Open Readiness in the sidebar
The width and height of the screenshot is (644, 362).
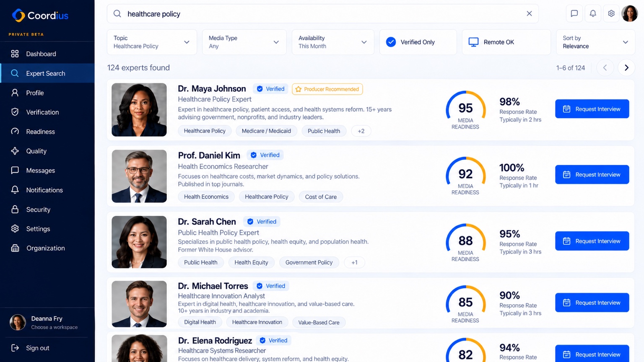[47, 132]
